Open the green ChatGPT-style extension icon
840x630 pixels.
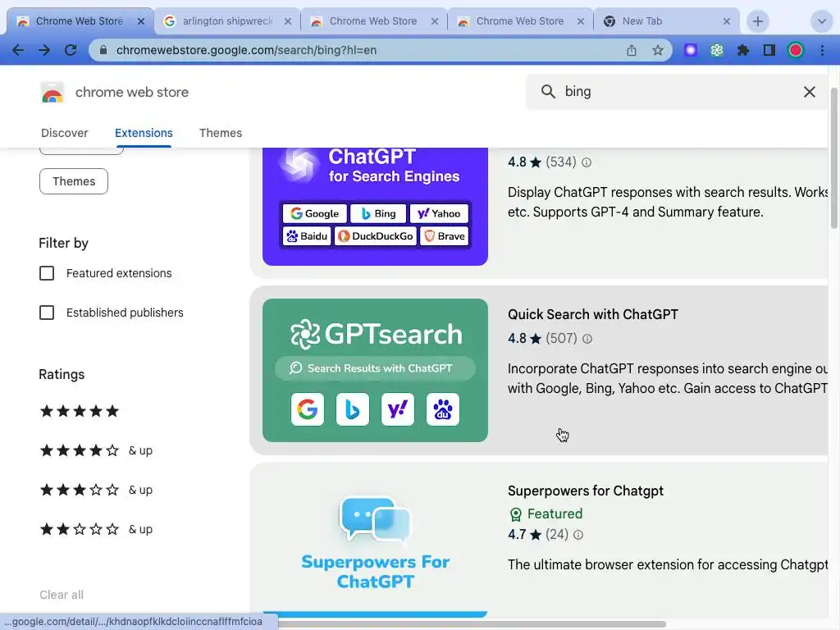click(x=717, y=50)
